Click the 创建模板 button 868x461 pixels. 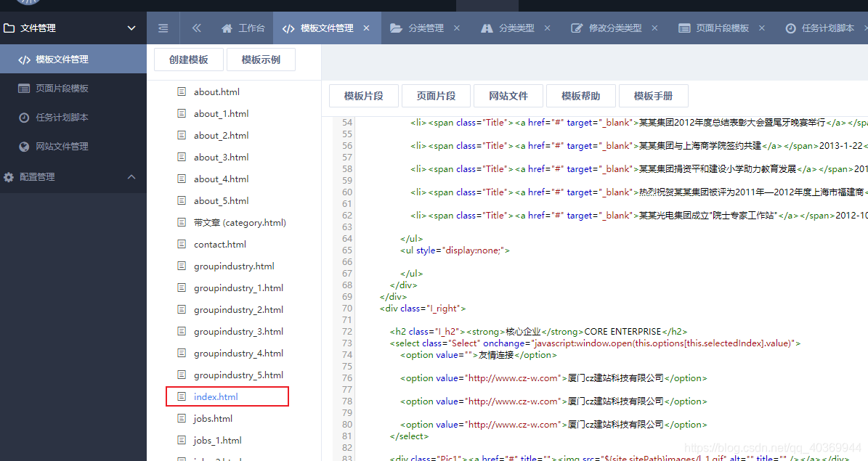189,60
